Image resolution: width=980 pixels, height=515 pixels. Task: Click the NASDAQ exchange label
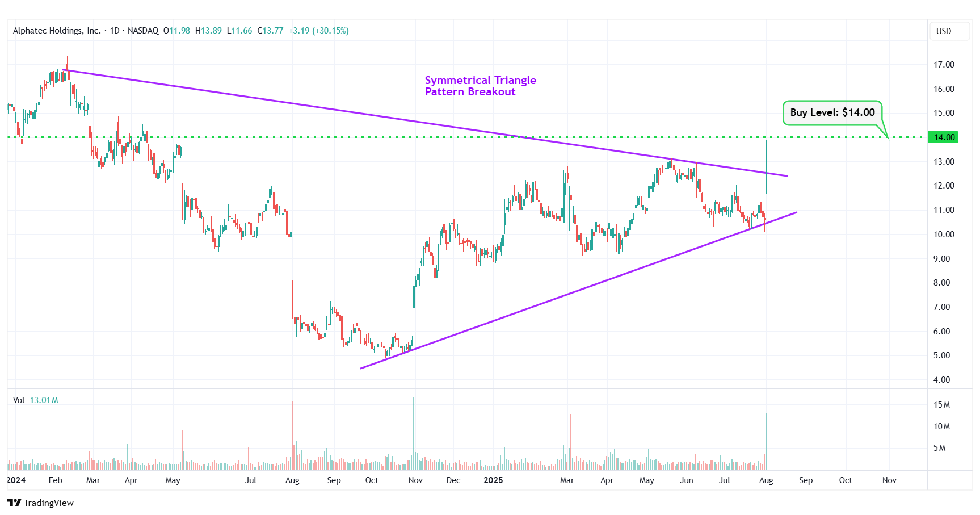coord(143,31)
